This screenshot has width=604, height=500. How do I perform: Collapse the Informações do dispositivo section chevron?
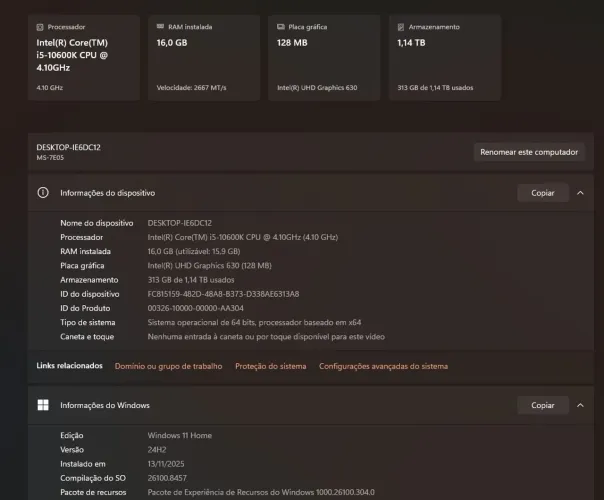click(x=580, y=193)
